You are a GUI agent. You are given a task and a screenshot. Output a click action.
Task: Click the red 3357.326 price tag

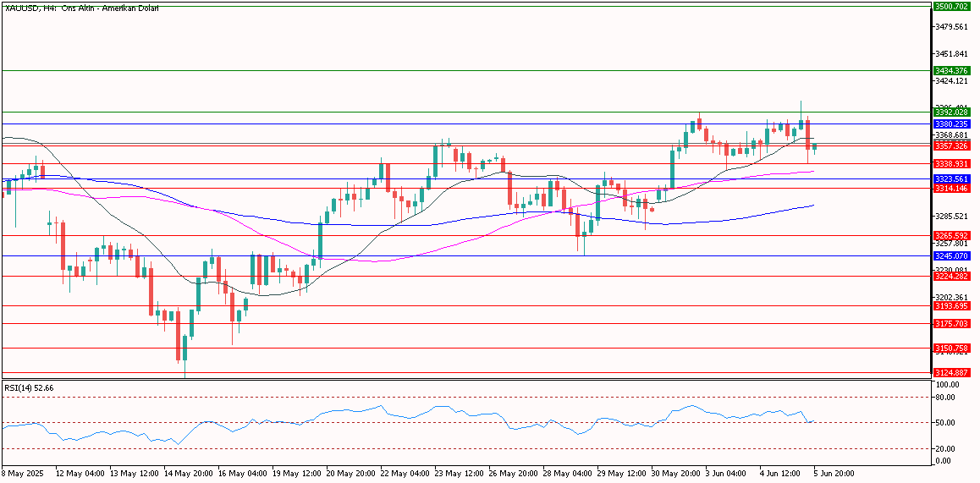(950, 145)
